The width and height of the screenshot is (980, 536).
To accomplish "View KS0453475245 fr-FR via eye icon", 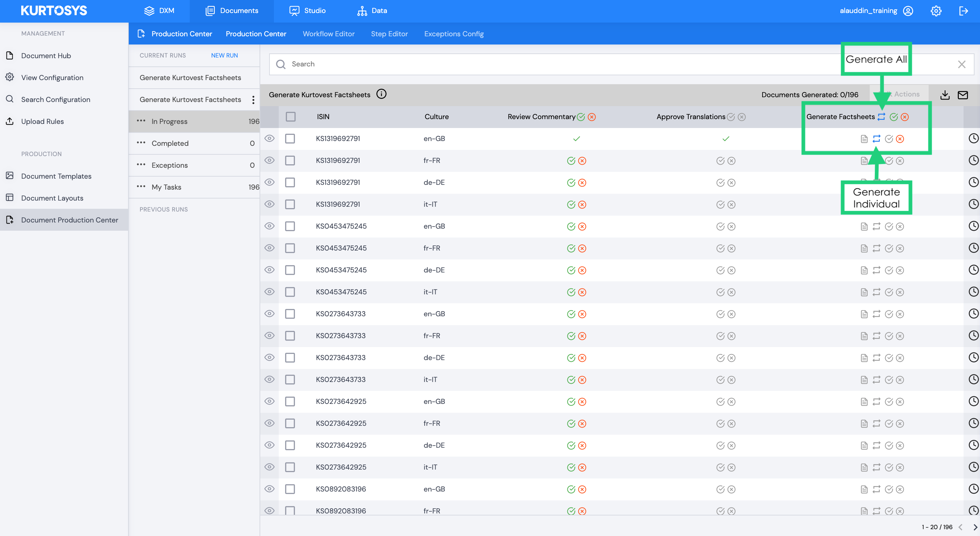I will coord(269,248).
